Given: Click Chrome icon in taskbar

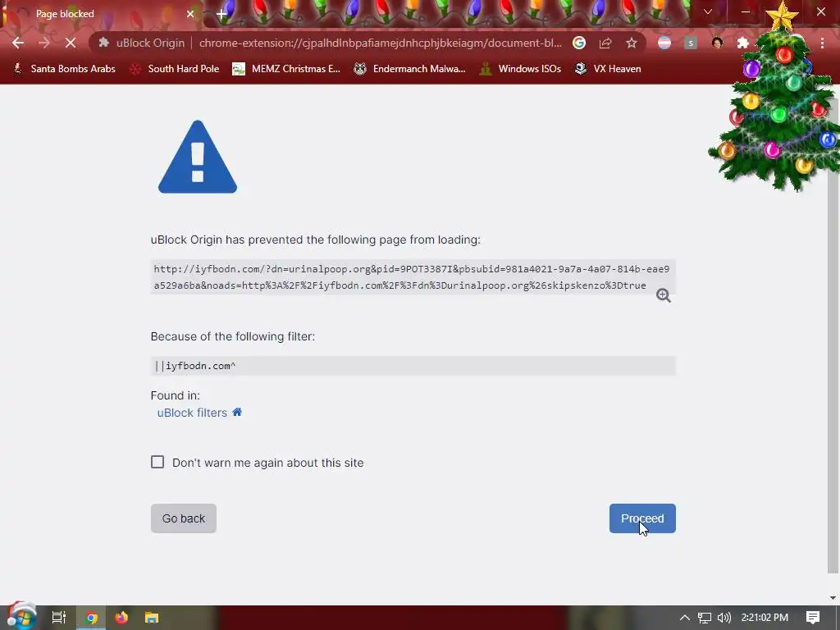Looking at the screenshot, I should (91, 618).
